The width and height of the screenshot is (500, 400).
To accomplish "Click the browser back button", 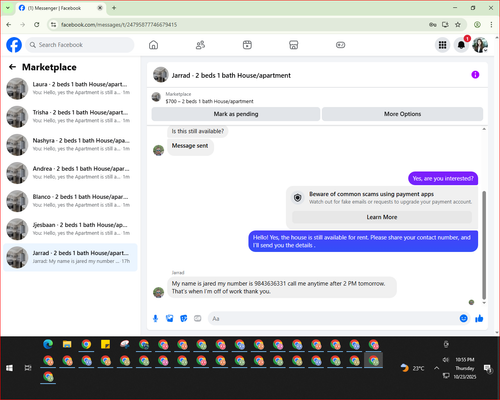I will (x=9, y=25).
